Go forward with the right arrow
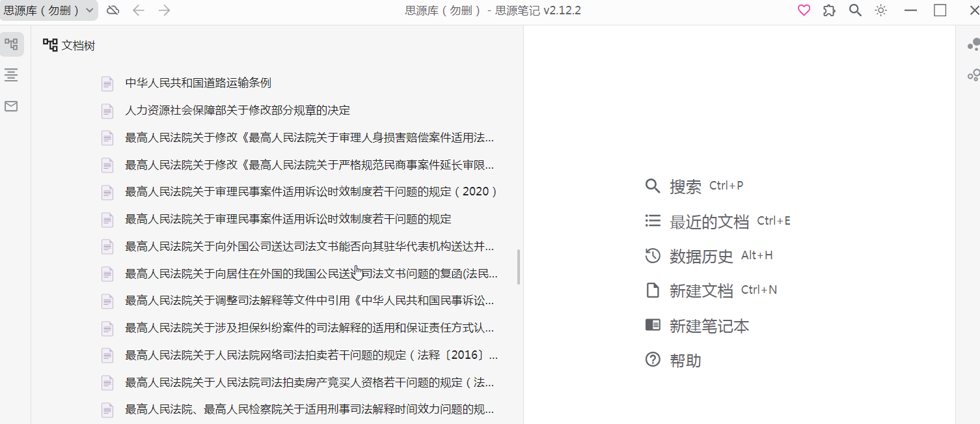Screen dimensions: 980x424 [x=164, y=10]
